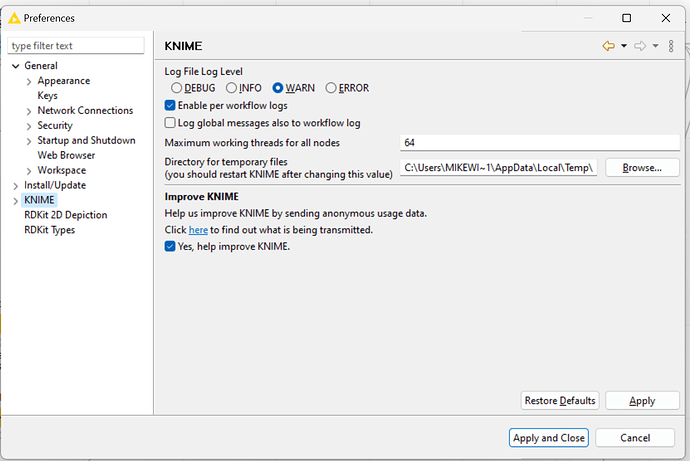Select Startup and Shutdown label

pos(86,140)
